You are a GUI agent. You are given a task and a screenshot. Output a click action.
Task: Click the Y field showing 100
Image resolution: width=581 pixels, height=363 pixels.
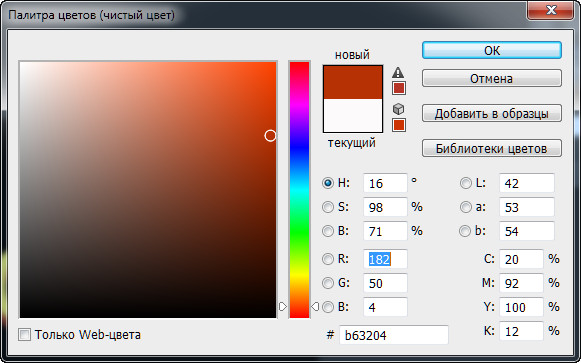[x=521, y=307]
